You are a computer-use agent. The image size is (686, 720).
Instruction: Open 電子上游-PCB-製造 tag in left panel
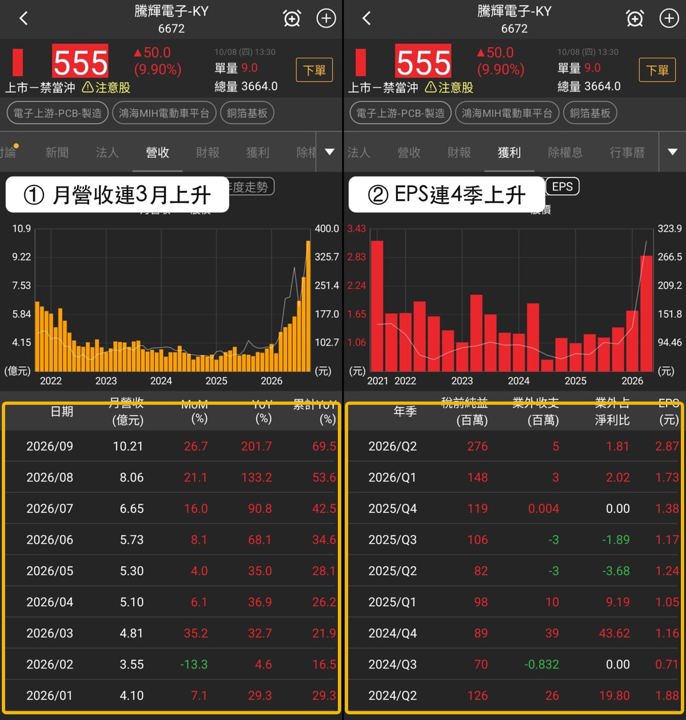point(57,113)
